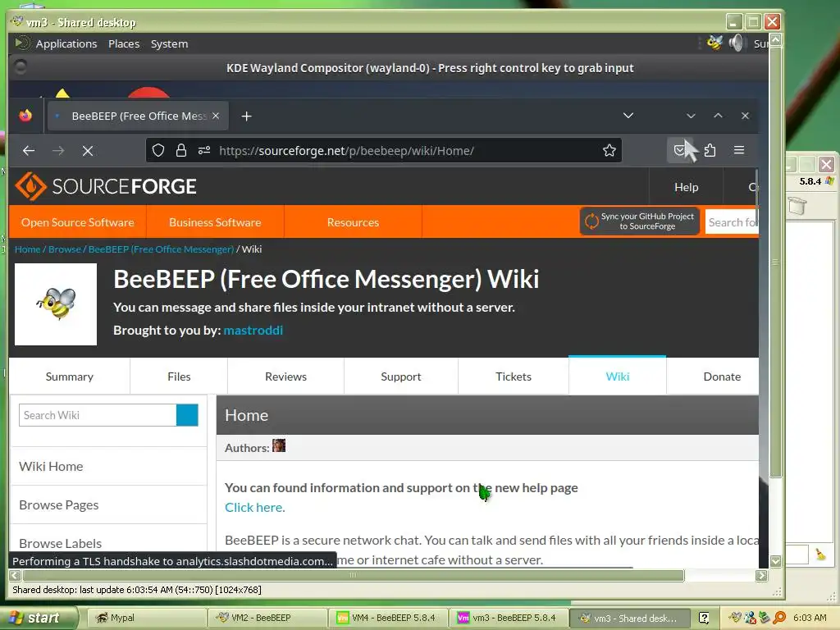
Task: Click the trash bin icon in the background window
Action: (x=797, y=205)
